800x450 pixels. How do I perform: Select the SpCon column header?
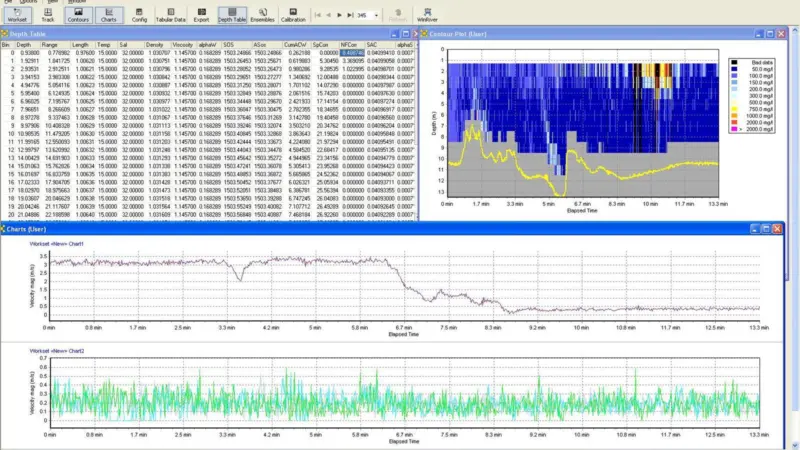[326, 45]
